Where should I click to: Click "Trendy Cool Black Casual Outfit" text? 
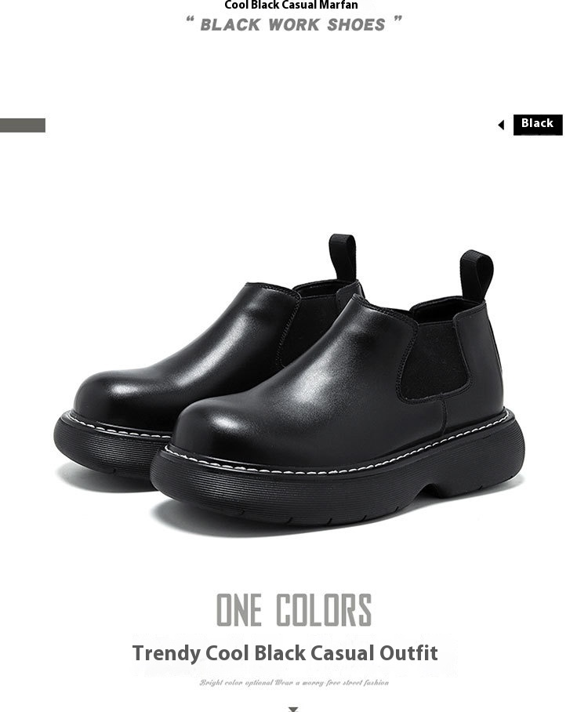285,653
